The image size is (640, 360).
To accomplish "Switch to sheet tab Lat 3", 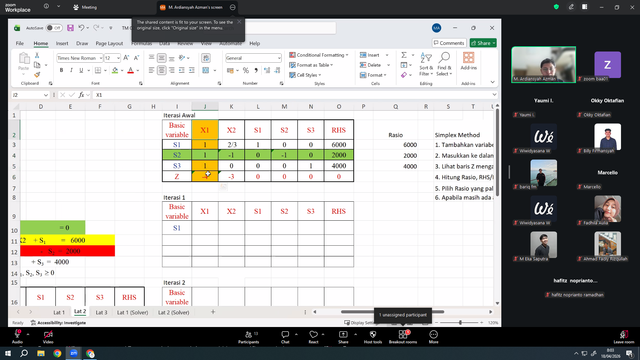I will (101, 312).
